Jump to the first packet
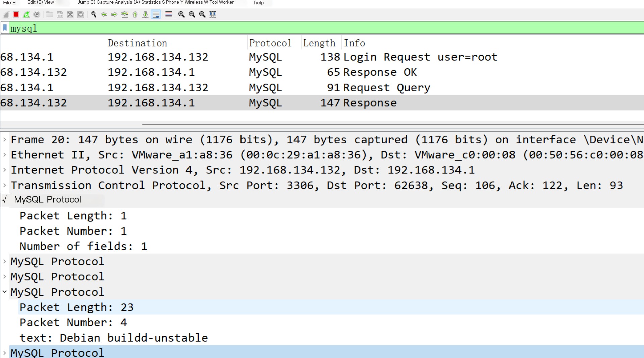 pyautogui.click(x=135, y=14)
